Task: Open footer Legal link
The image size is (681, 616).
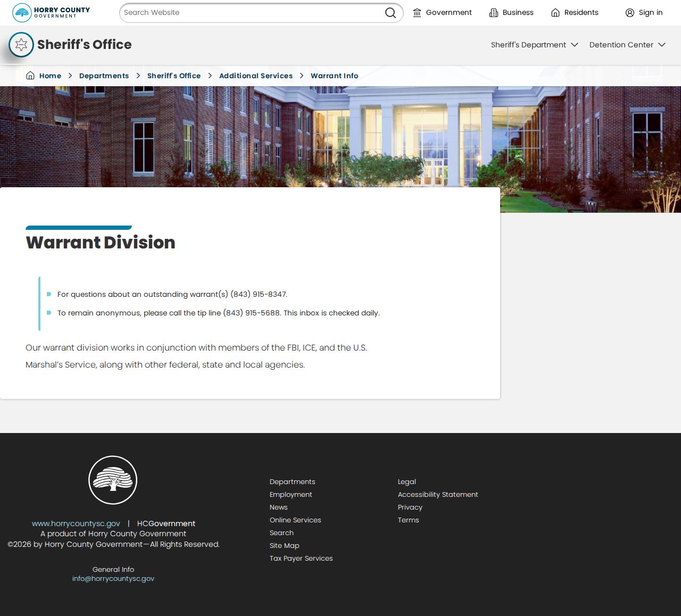Action: 407,482
